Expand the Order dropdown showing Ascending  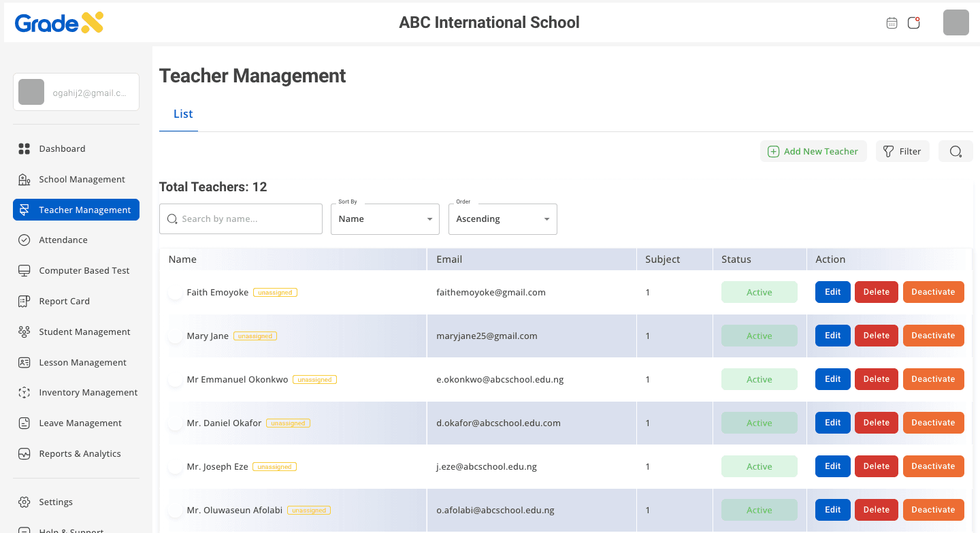tap(502, 219)
